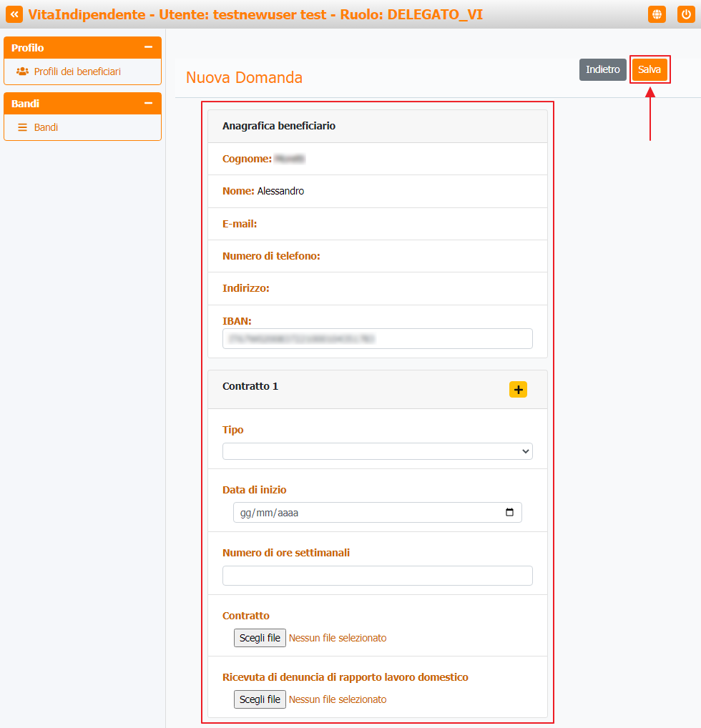Click the power logout icon
This screenshot has width=701, height=728.
686,14
